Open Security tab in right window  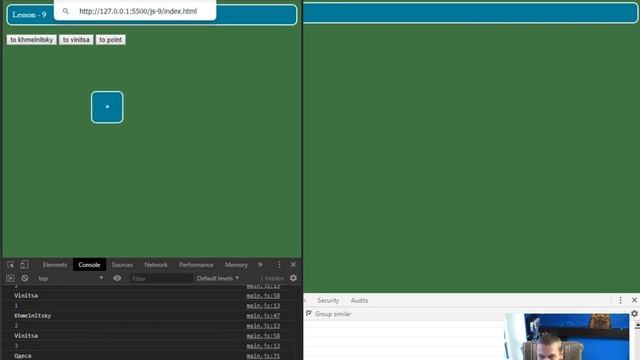(x=328, y=300)
